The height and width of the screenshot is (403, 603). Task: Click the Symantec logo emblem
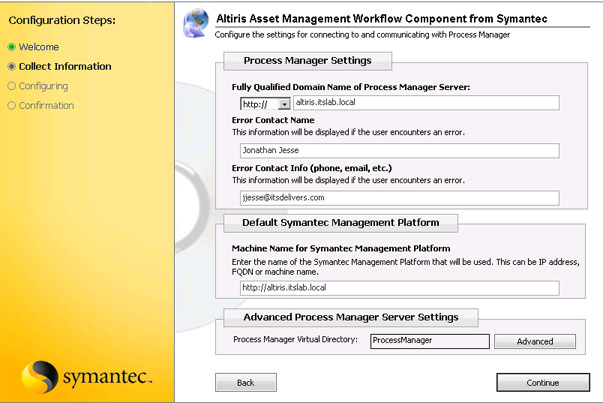pos(40,377)
